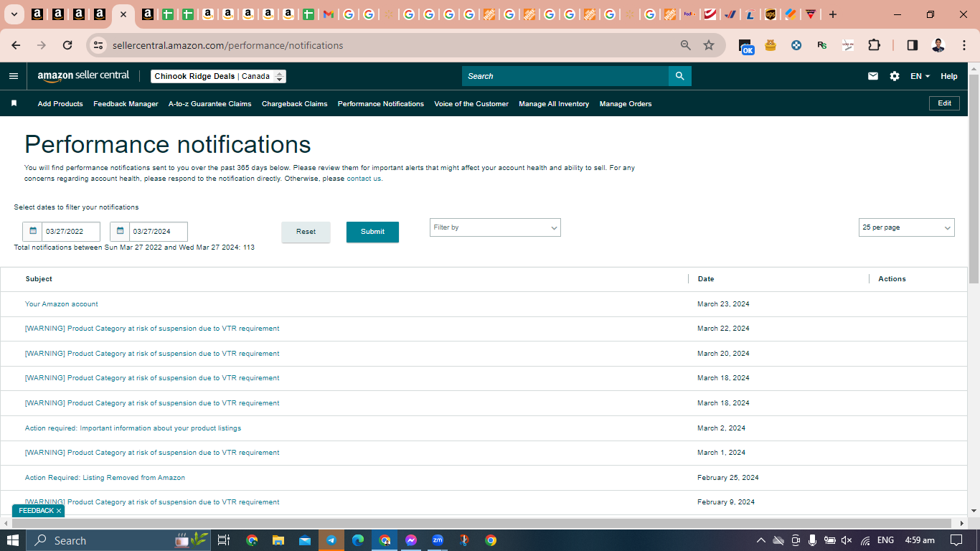Go back using the browser back arrow
This screenshot has height=551, width=980.
coord(16,45)
